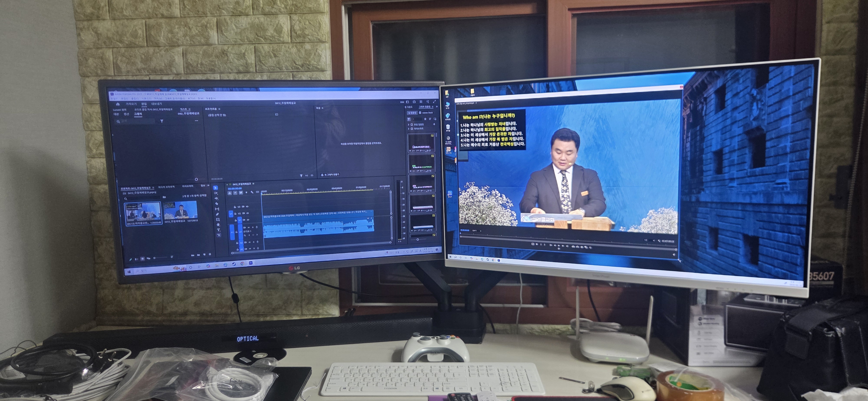Select the Pen tool in Premiere toolbar
The height and width of the screenshot is (401, 868).
pos(217,214)
